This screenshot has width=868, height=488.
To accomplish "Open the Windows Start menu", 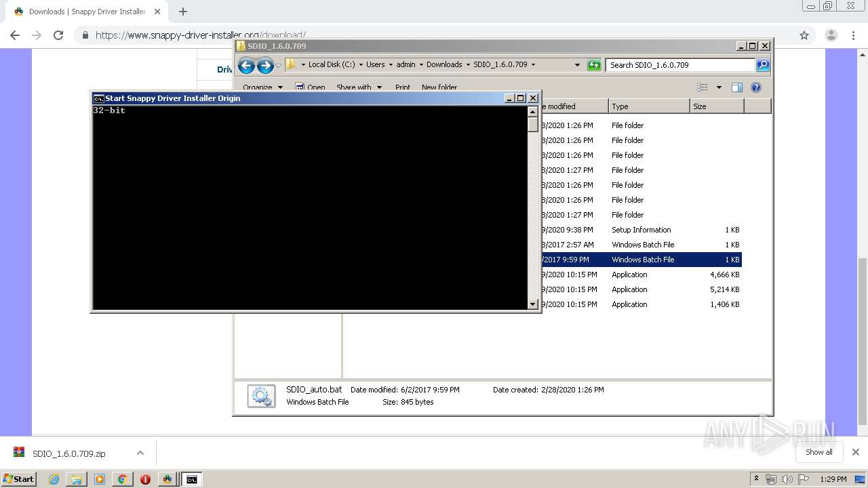I will click(19, 479).
